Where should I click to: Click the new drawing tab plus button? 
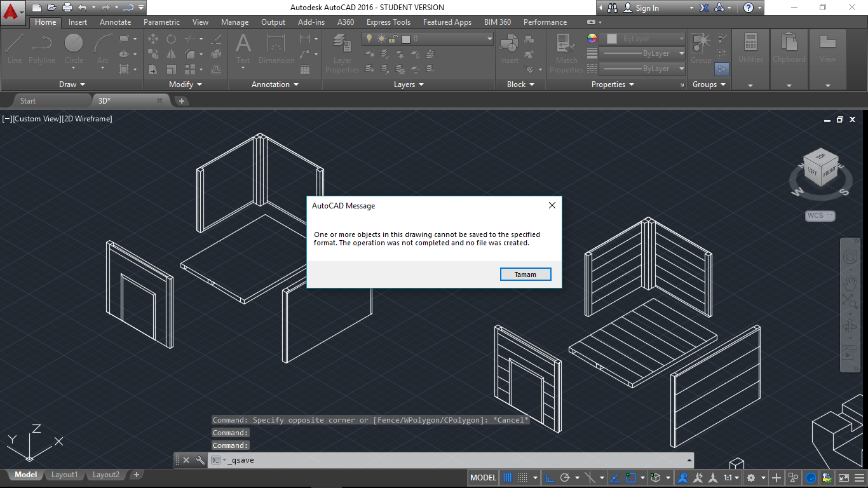click(x=181, y=100)
